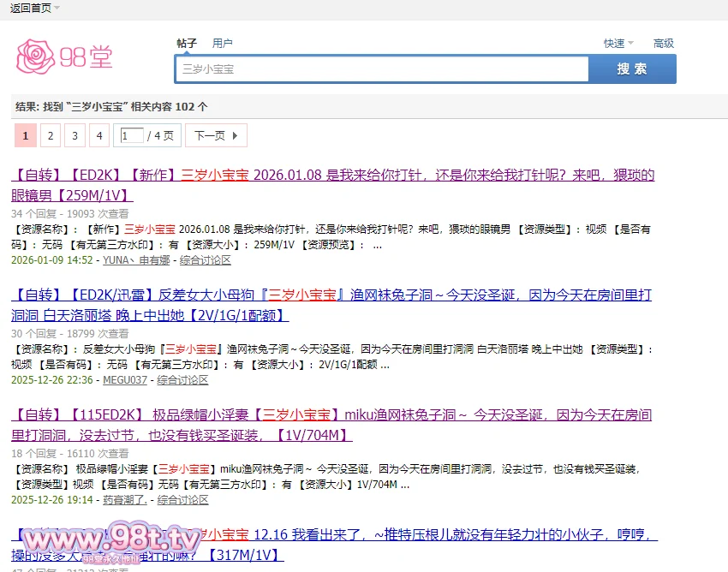The image size is (728, 572).
Task: Click the 下一页 next page button
Action: coord(216,135)
